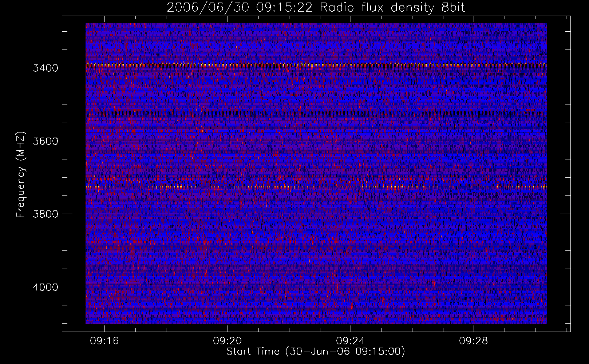Click the dark horizontal band near 3520 MHz
The height and width of the screenshot is (364, 589).
(316, 113)
